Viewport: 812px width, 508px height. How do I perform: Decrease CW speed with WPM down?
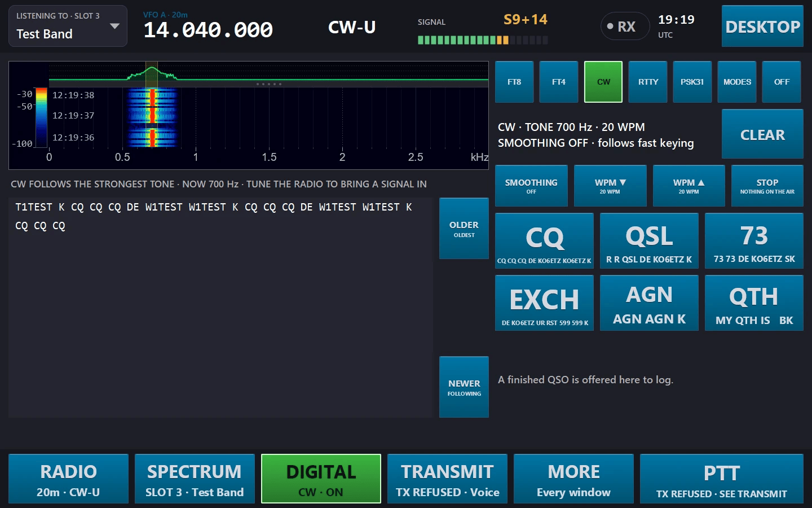pyautogui.click(x=610, y=186)
